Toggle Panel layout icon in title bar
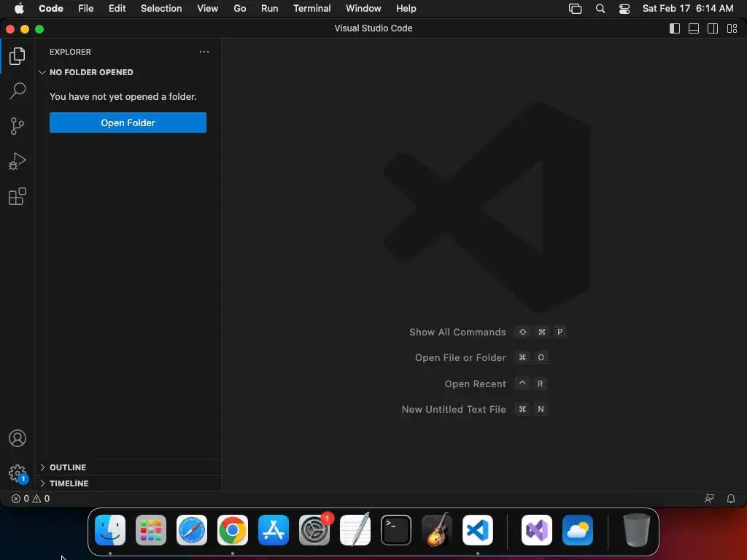The image size is (747, 560). click(x=694, y=28)
